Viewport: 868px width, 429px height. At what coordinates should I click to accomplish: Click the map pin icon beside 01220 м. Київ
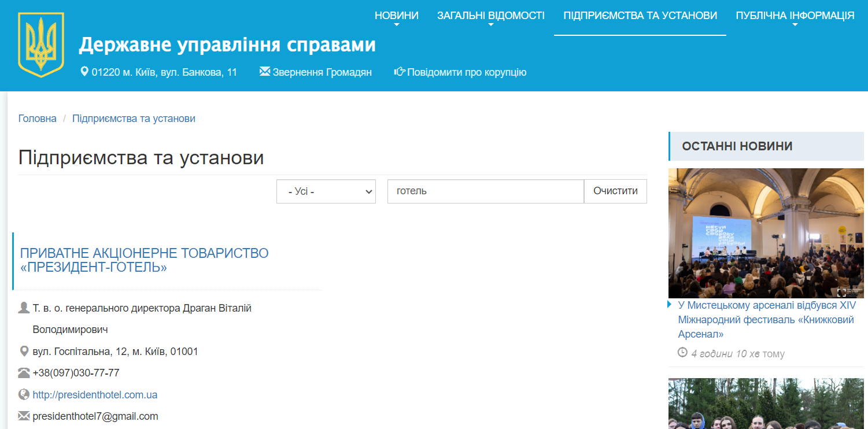coord(84,72)
